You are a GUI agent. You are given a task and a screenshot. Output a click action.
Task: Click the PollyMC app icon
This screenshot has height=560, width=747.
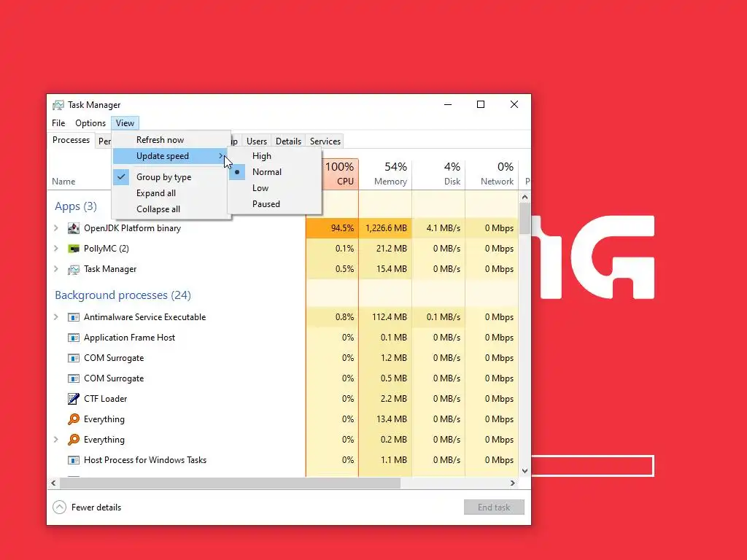coord(74,249)
